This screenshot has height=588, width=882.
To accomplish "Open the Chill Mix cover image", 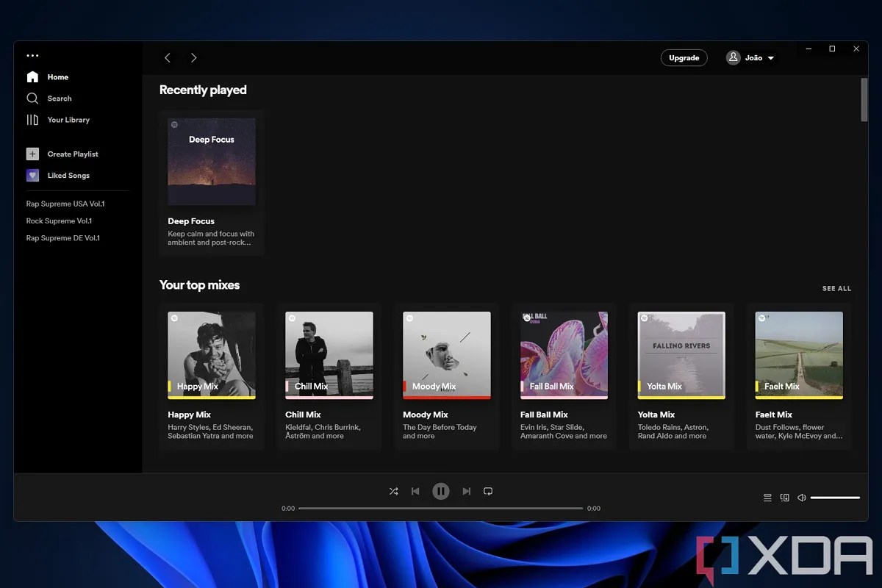I will [x=329, y=355].
